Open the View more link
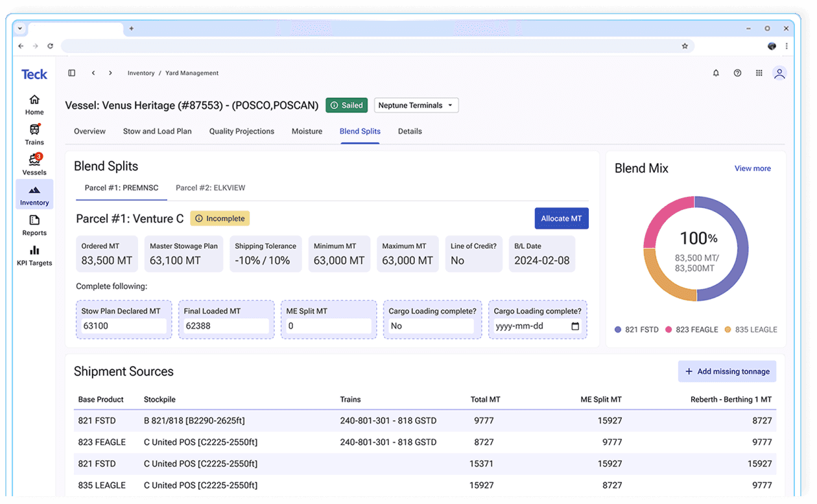The width and height of the screenshot is (817, 504). point(752,168)
